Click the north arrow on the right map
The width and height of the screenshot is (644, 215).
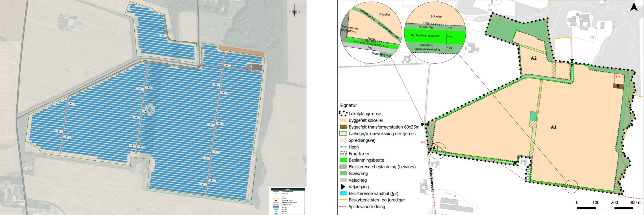coord(634,7)
